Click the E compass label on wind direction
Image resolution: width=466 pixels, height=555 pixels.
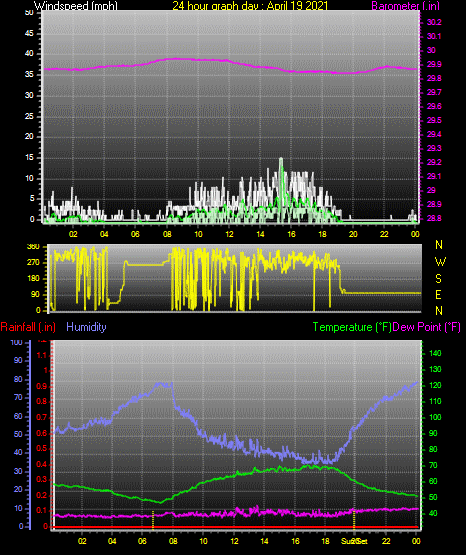pyautogui.click(x=438, y=294)
